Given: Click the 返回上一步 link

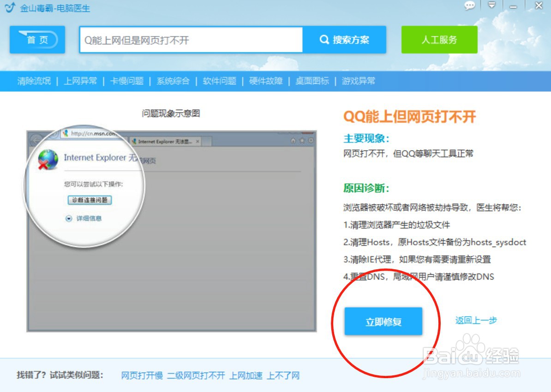Looking at the screenshot, I should [x=475, y=321].
